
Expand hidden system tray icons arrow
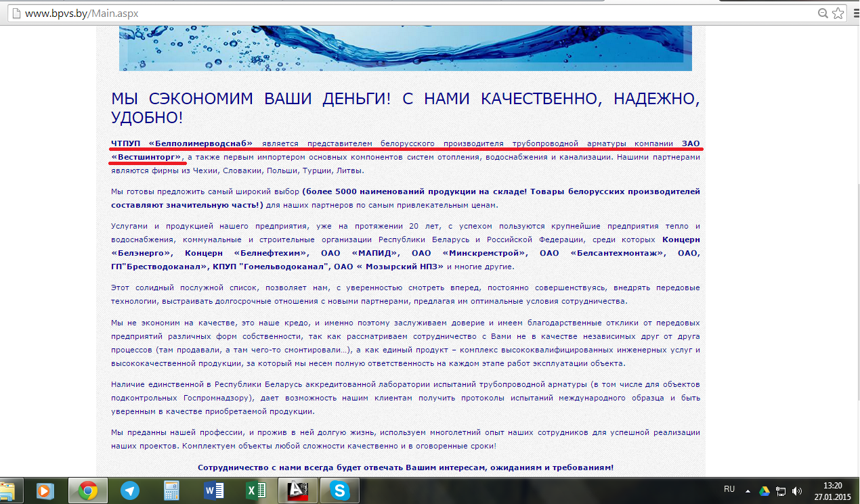point(748,490)
